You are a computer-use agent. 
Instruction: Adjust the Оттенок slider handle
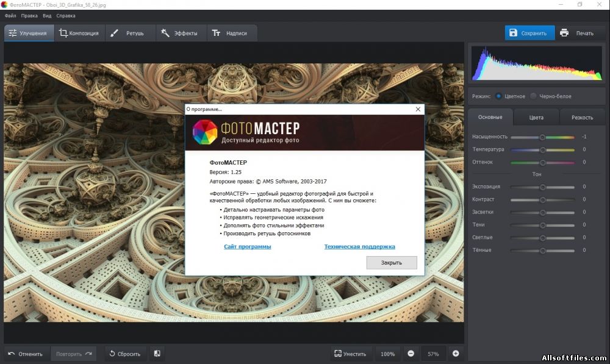tap(543, 163)
